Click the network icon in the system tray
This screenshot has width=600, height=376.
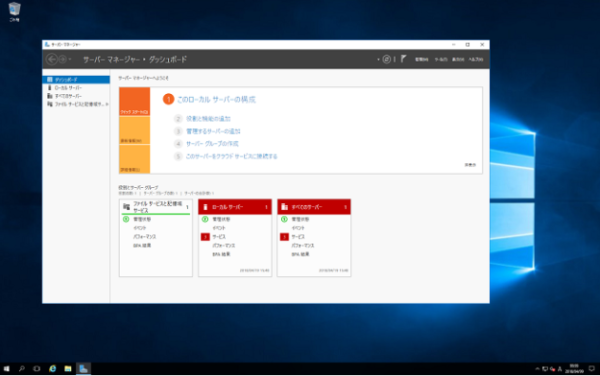545,369
